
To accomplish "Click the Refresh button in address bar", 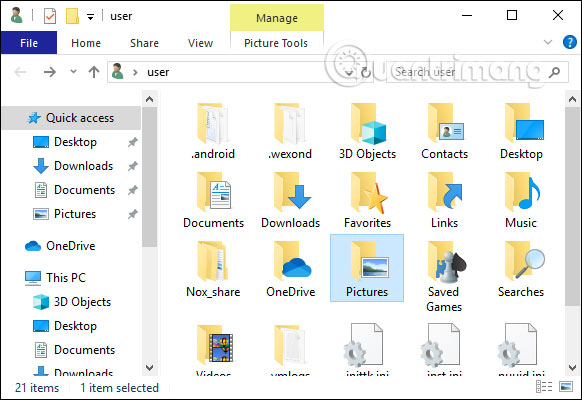I will (x=366, y=72).
